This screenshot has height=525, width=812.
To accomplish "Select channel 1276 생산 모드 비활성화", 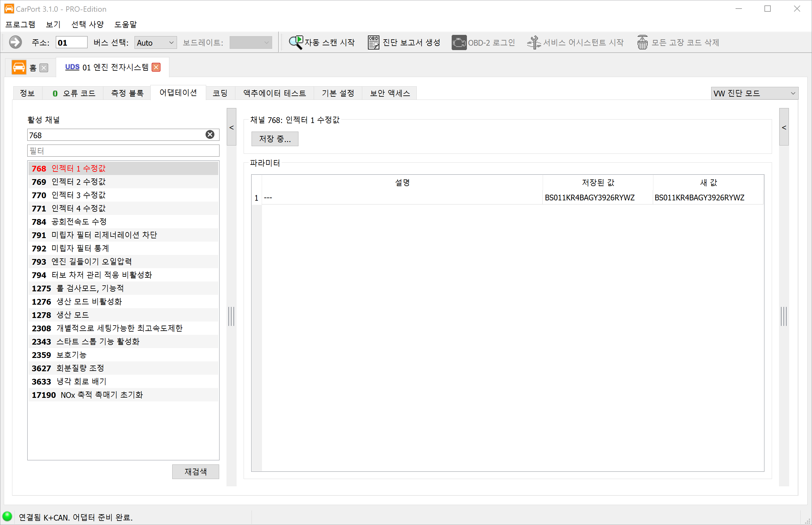I will tap(123, 301).
